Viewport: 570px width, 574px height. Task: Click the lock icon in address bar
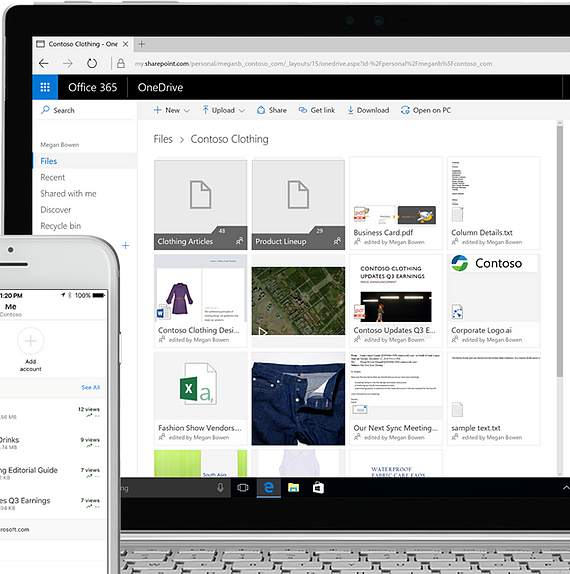pos(121,63)
